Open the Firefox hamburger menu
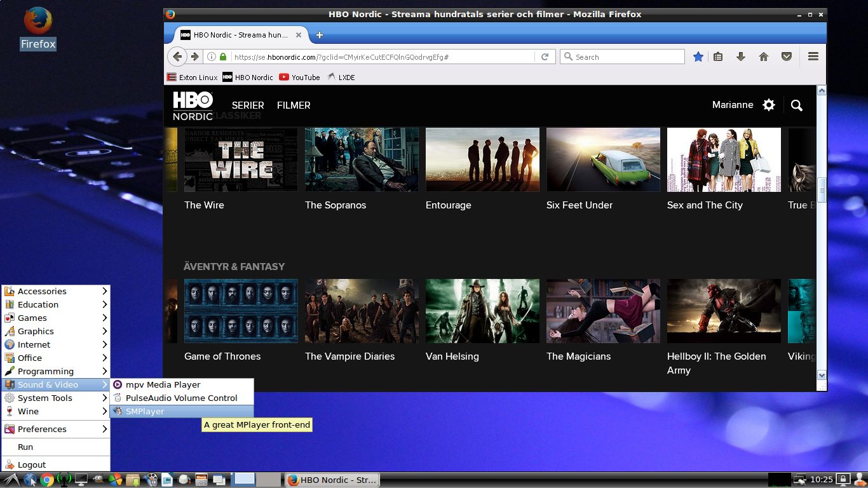This screenshot has height=488, width=868. coord(813,57)
